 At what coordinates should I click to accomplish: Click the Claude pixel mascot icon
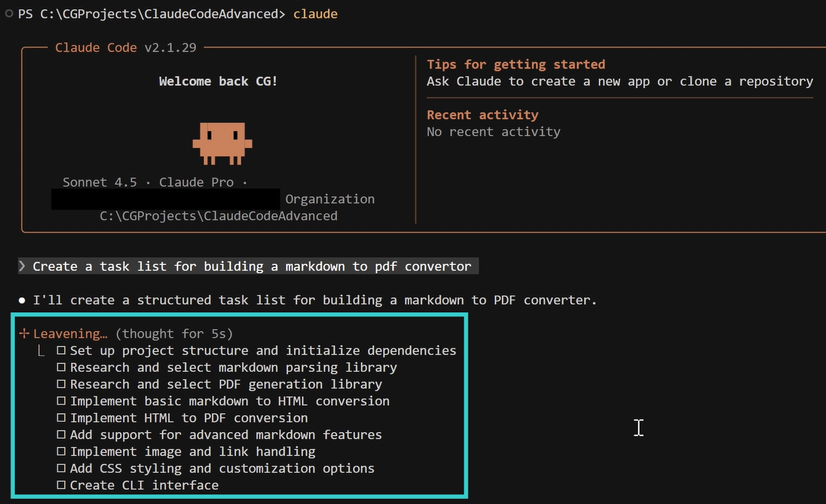point(222,142)
